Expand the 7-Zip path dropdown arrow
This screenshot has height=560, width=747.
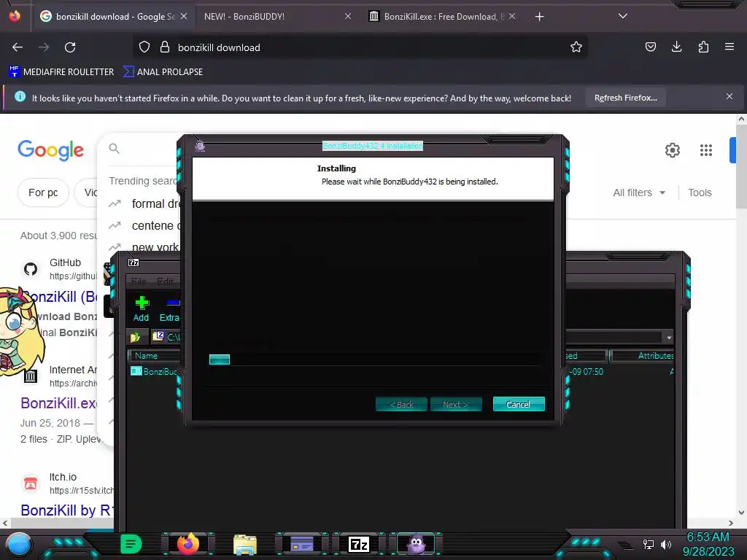(669, 337)
